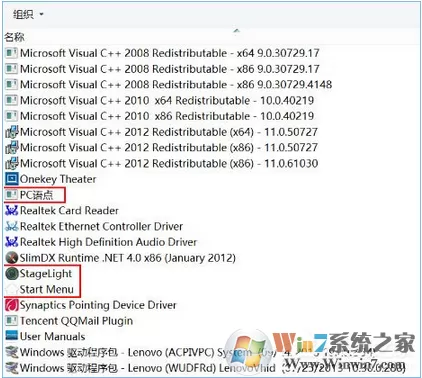The image size is (422, 378).
Task: Click the PC语点 program icon
Action: pyautogui.click(x=11, y=195)
